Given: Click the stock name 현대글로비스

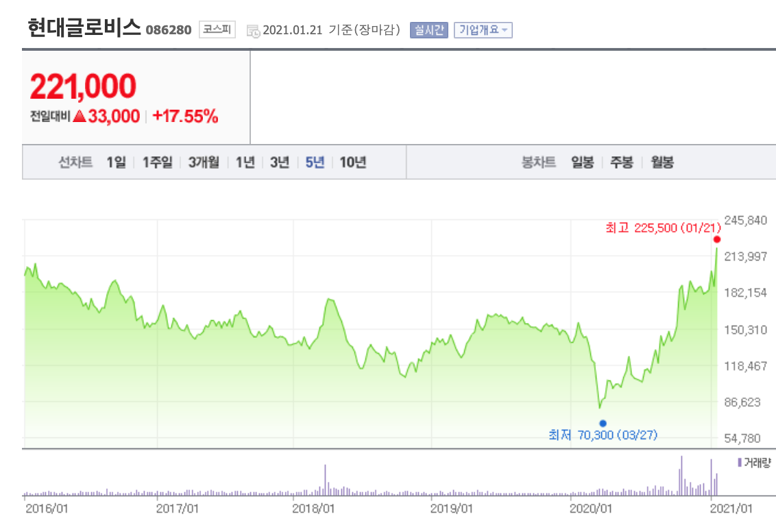Looking at the screenshot, I should coord(84,27).
